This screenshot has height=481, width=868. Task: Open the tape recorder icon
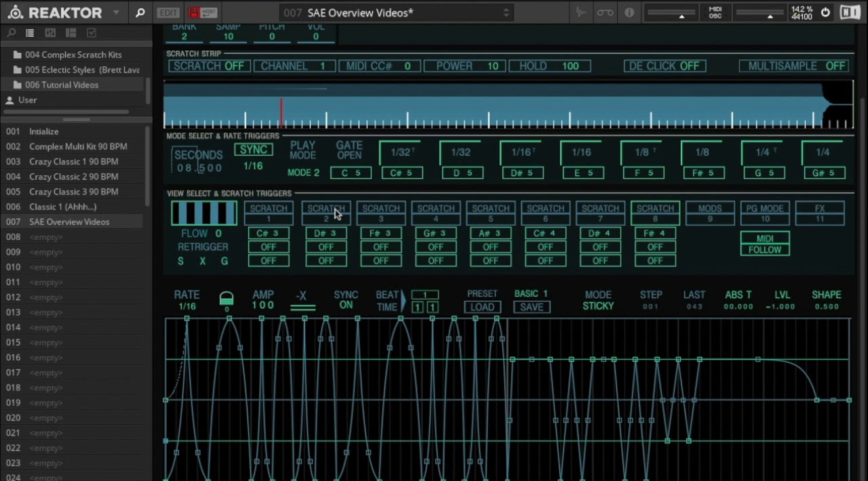(605, 12)
